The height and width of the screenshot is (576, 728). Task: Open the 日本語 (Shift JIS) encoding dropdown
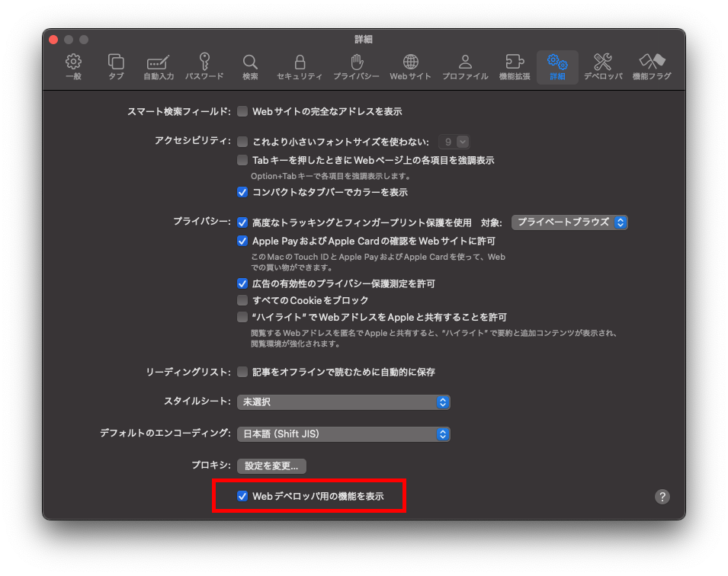point(344,434)
